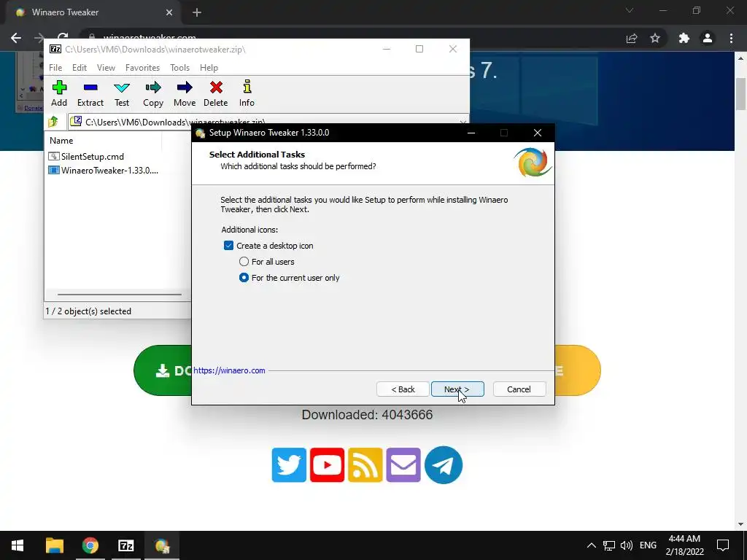This screenshot has height=560, width=747.
Task: Select the For all users option
Action: pyautogui.click(x=244, y=262)
